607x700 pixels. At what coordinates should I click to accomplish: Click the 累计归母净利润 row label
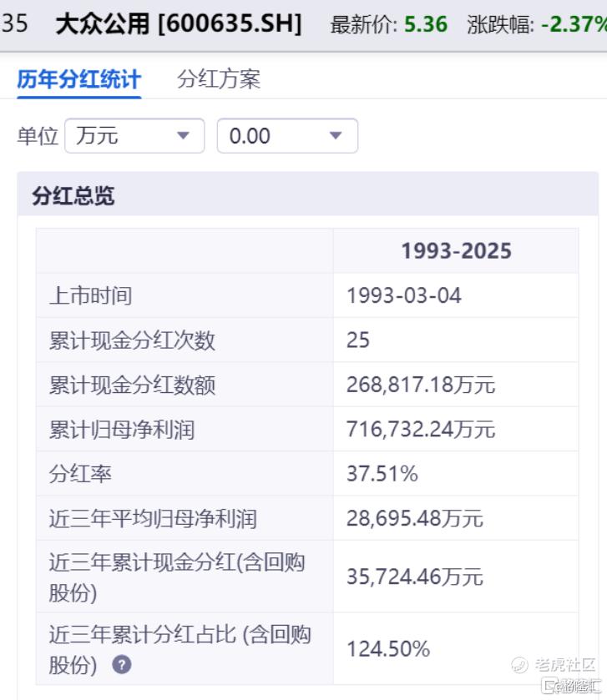(x=122, y=430)
